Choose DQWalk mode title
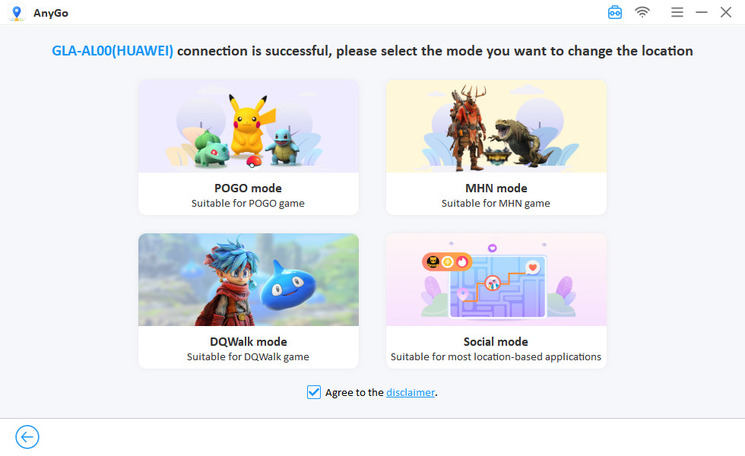 tap(248, 342)
